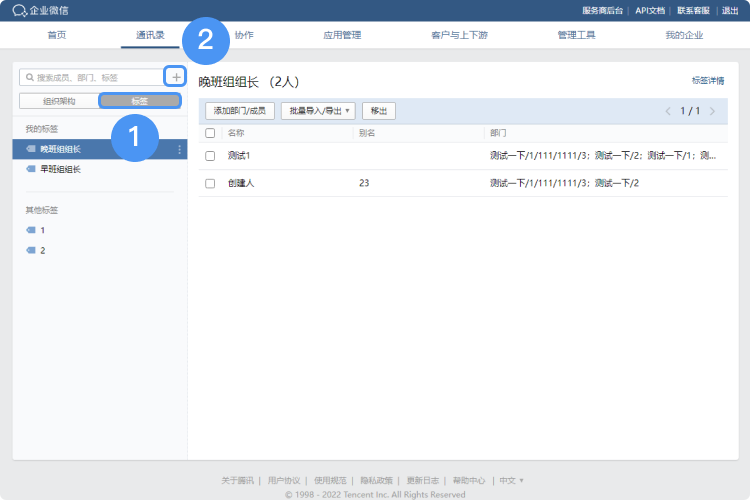Switch to the 组织架构 tab
This screenshot has width=750, height=500.
click(58, 101)
